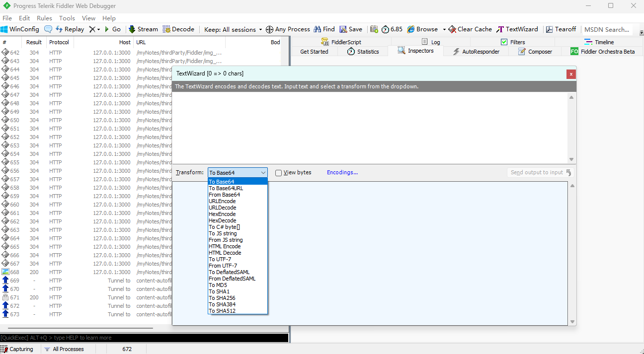Open the Rules menu

pos(44,18)
